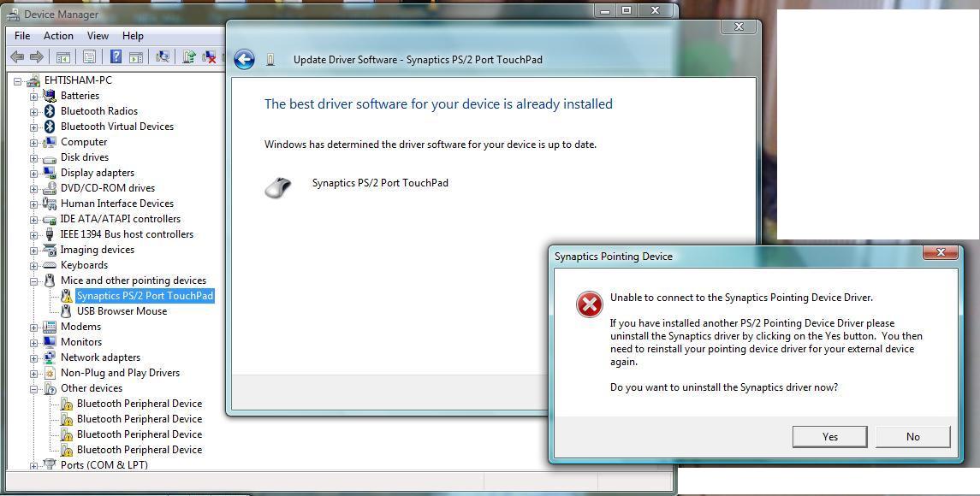Image resolution: width=980 pixels, height=496 pixels.
Task: Collapse Mice and other pointing devices node
Action: pos(33,281)
